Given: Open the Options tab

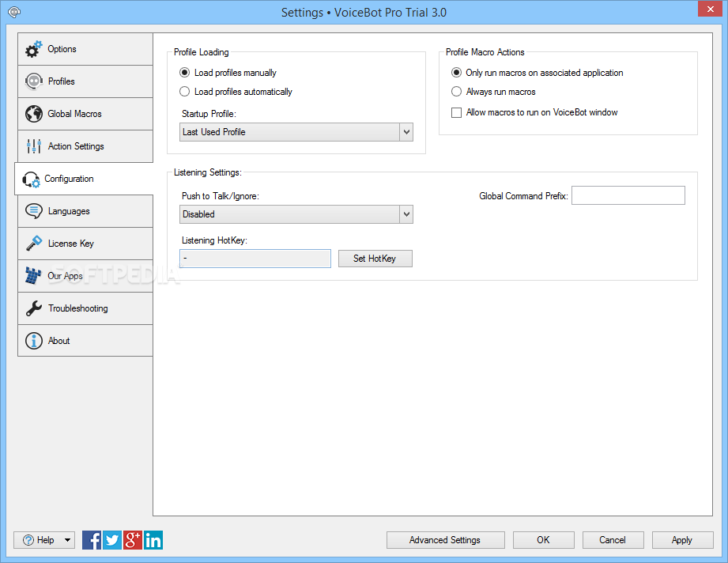Looking at the screenshot, I should (85, 49).
